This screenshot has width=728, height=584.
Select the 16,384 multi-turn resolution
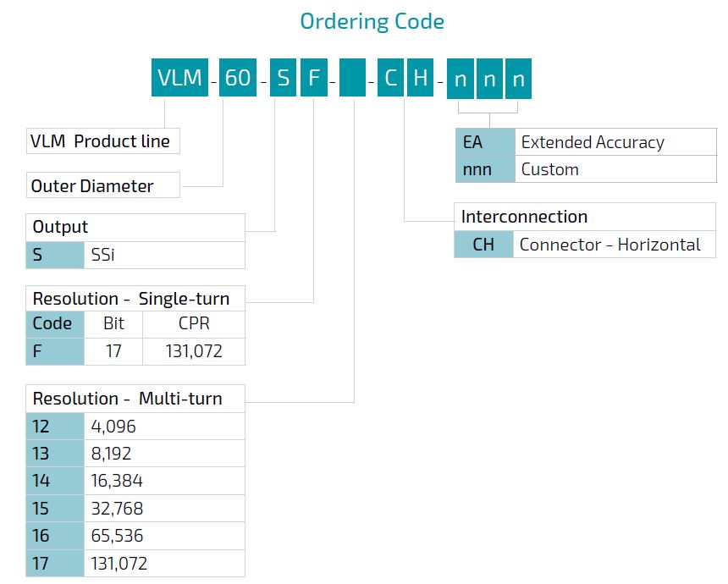pyautogui.click(x=135, y=481)
